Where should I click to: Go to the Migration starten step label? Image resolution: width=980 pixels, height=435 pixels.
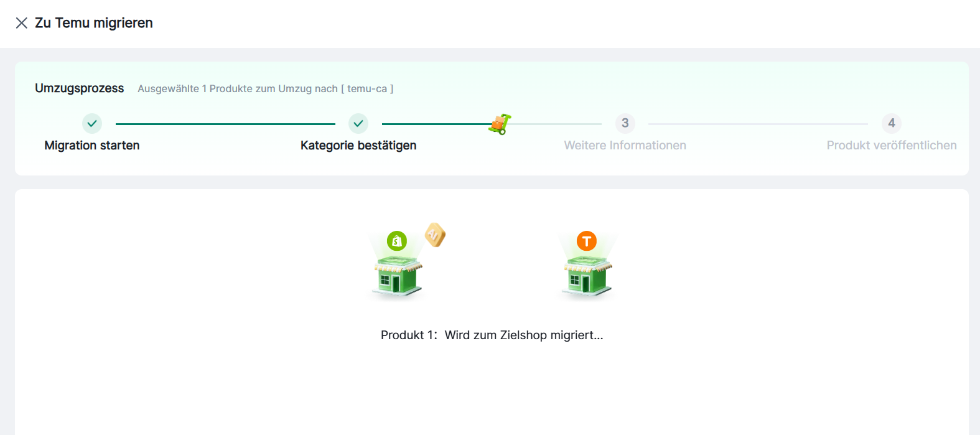coord(92,146)
